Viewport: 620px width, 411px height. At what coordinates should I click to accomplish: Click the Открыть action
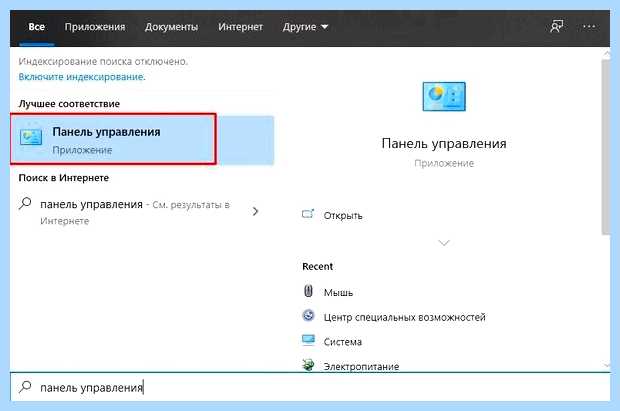343,216
